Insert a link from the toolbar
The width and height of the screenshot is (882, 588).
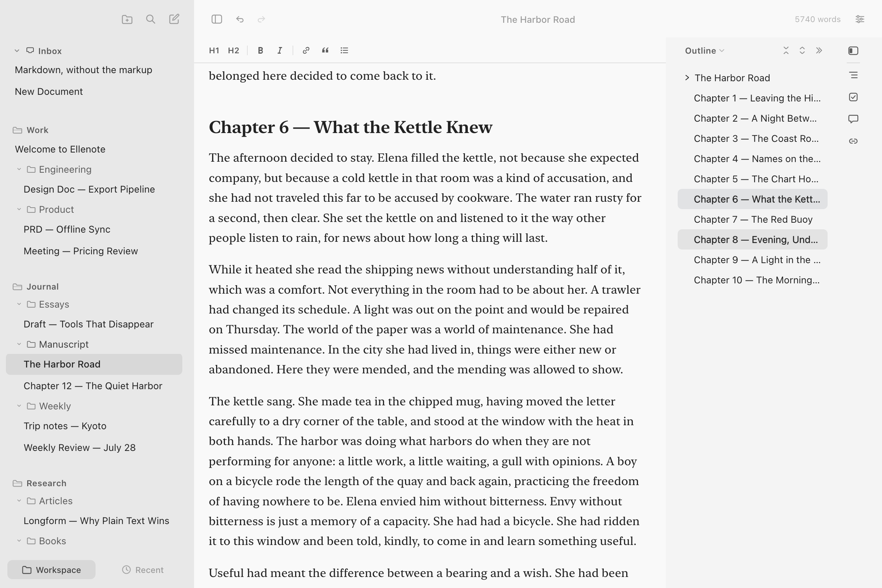point(306,50)
